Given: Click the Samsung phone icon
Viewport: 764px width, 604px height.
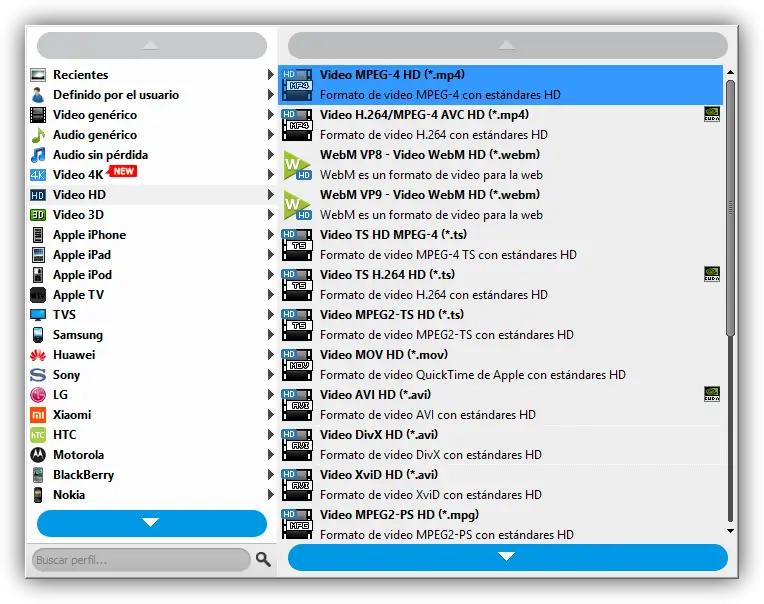Looking at the screenshot, I should click(38, 335).
